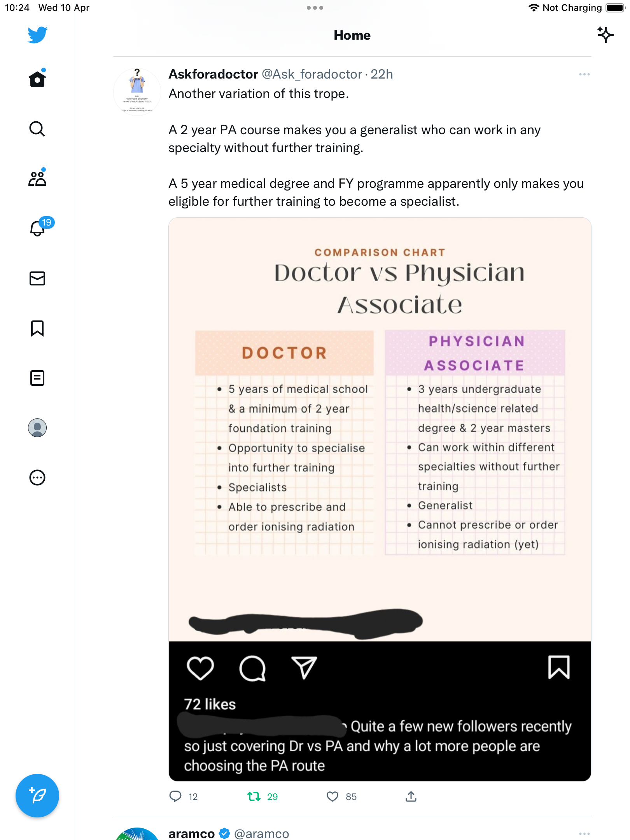Open Messages envelope icon

point(37,278)
